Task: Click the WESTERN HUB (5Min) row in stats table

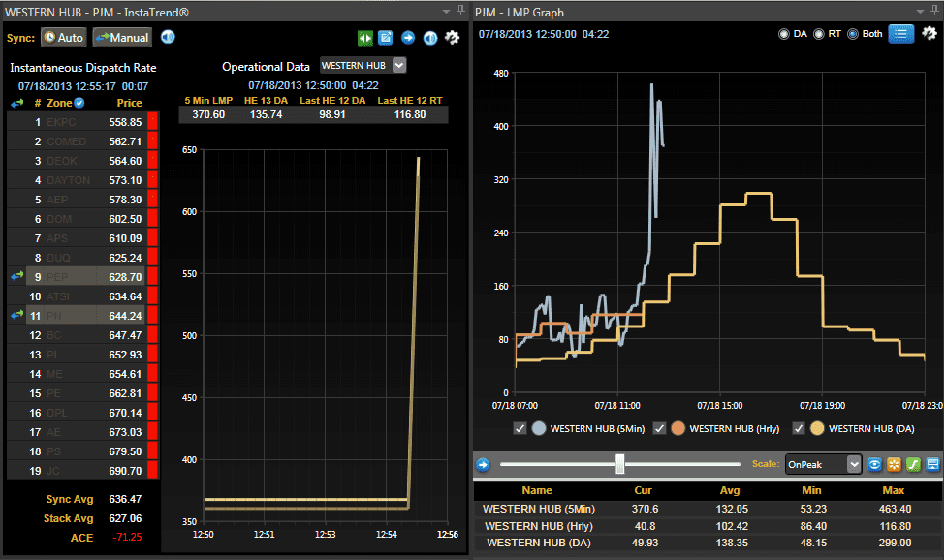Action: pos(709,509)
